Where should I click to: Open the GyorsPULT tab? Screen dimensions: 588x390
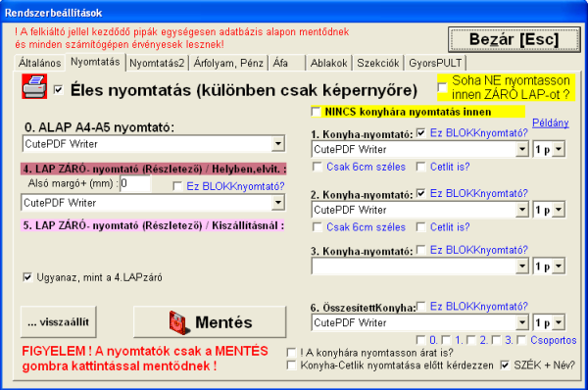435,63
